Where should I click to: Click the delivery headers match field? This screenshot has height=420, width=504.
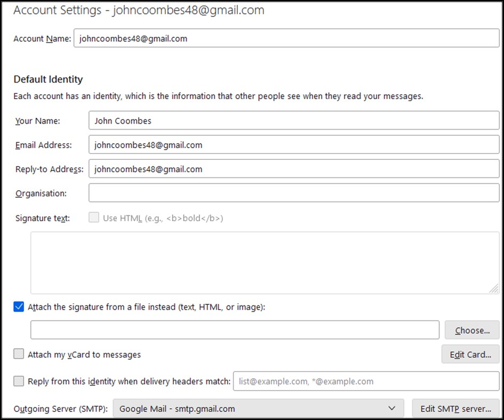click(x=366, y=381)
